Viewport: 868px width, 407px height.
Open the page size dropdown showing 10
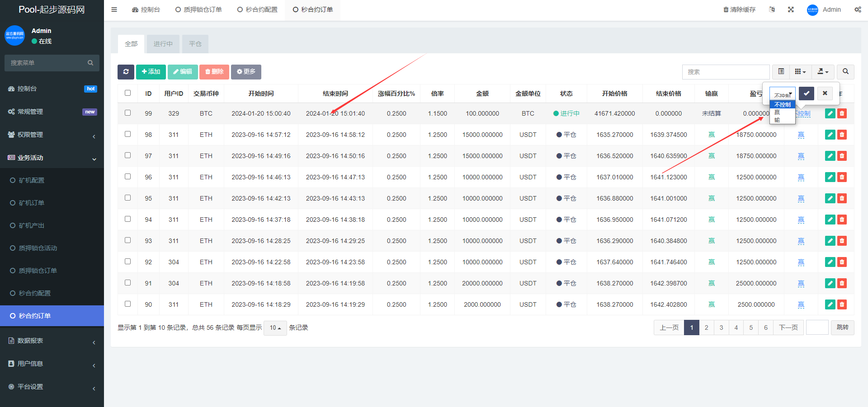pyautogui.click(x=275, y=328)
